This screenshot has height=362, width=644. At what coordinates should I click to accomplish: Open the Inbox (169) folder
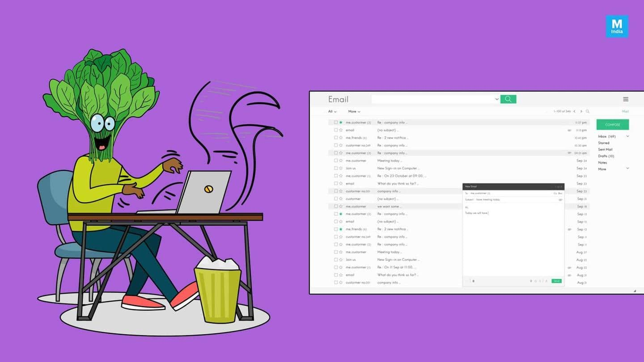tap(607, 136)
